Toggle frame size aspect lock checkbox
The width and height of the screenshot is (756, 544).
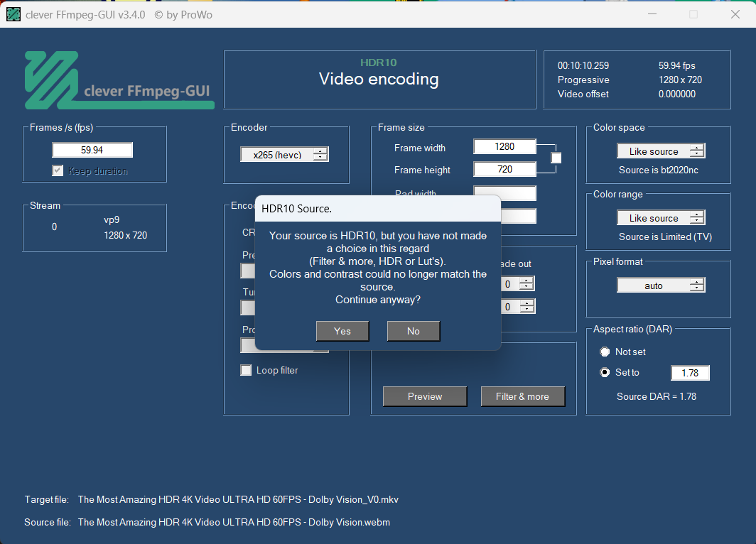click(556, 158)
